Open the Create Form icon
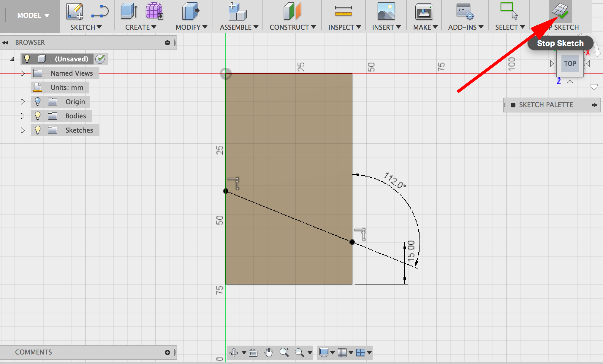Viewport: 603px width, 364px height. point(154,11)
